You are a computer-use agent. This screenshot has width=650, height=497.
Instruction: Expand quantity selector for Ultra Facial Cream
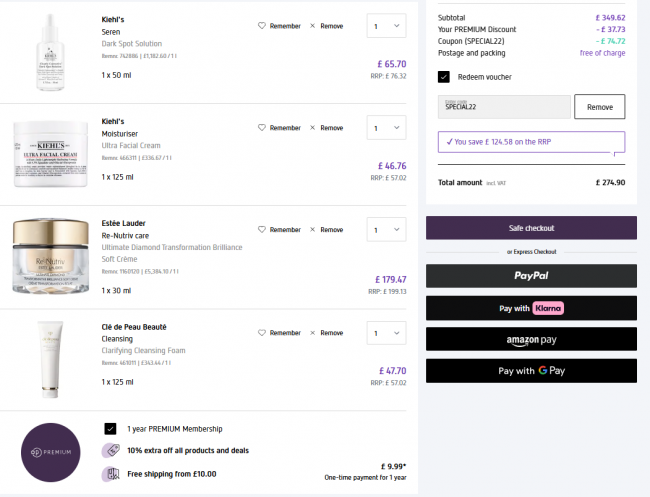(386, 128)
